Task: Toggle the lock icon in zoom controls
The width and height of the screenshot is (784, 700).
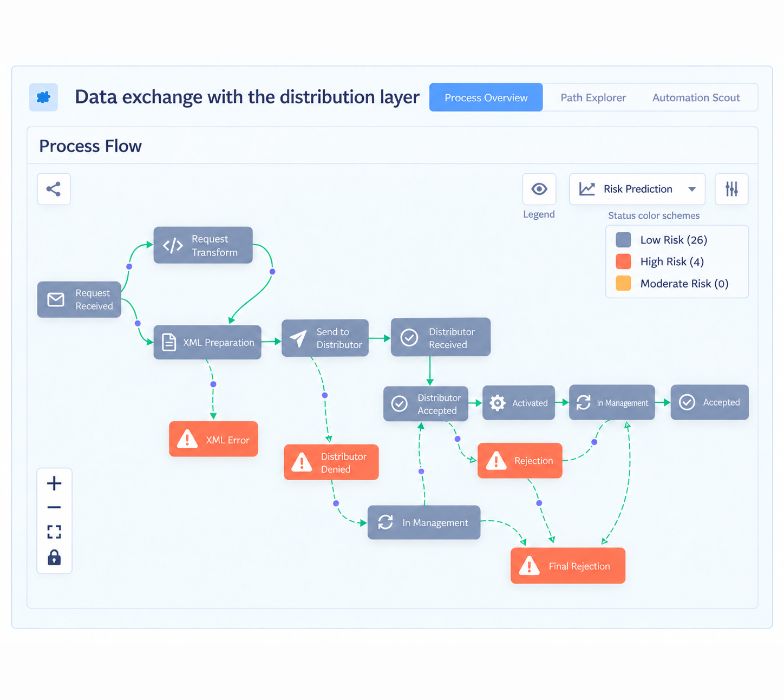Action: (54, 557)
